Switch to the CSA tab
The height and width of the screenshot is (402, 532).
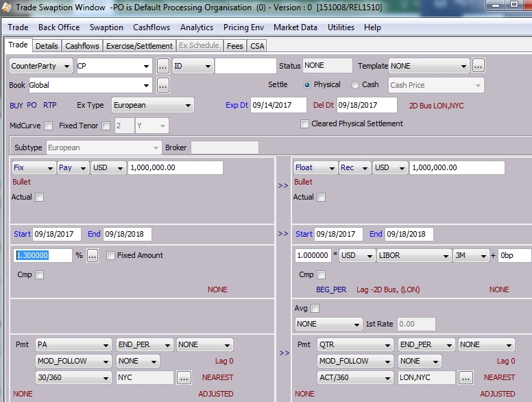click(x=257, y=46)
